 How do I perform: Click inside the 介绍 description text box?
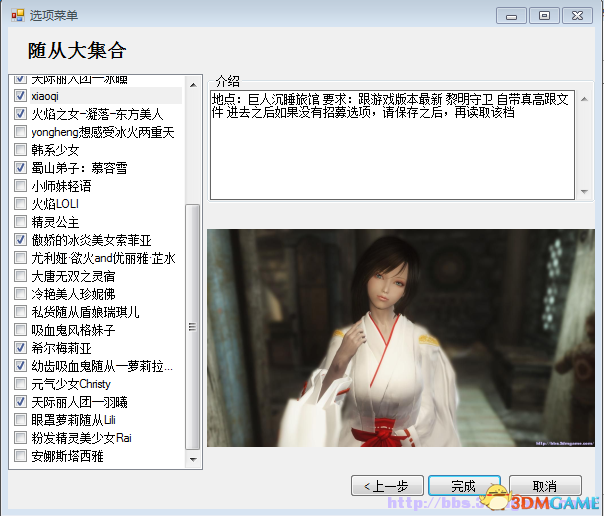tap(393, 145)
